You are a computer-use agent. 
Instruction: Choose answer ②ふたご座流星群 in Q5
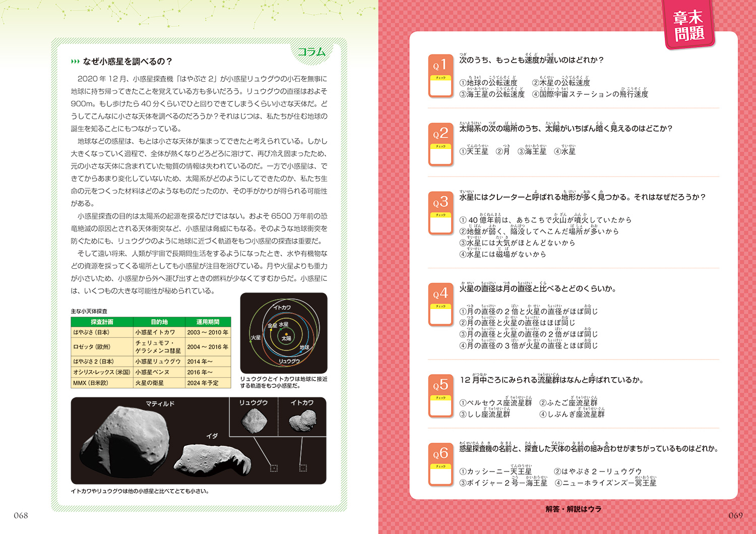[569, 403]
